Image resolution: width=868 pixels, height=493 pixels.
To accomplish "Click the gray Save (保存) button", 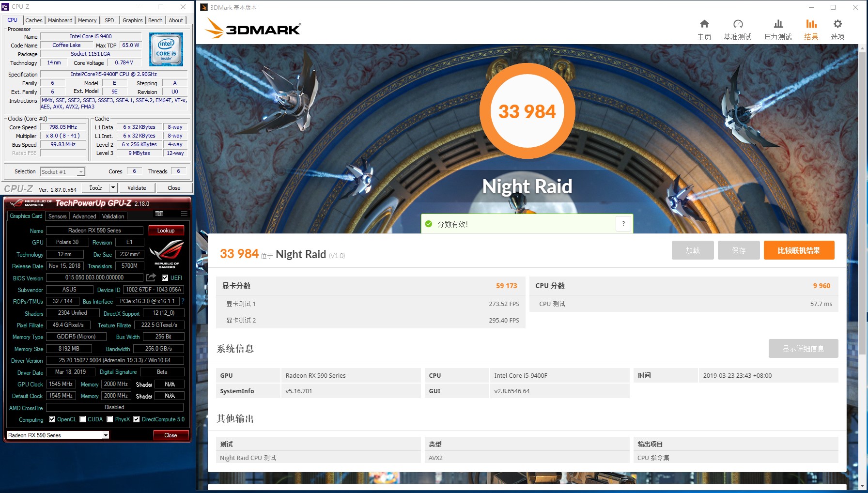I will 739,250.
